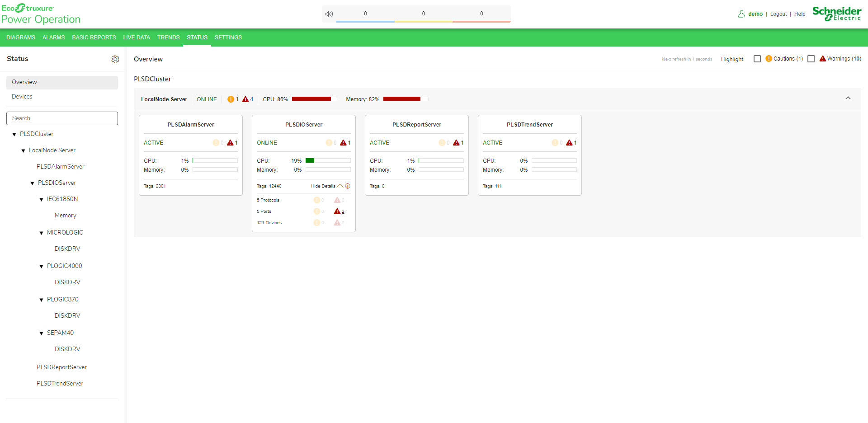Click the 5 Protocols warning icon
This screenshot has width=868, height=423.
click(x=337, y=200)
